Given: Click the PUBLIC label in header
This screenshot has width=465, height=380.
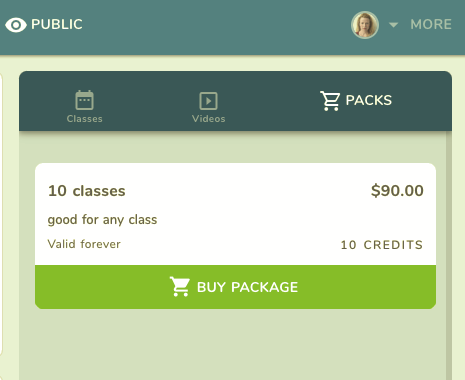Looking at the screenshot, I should (x=57, y=24).
